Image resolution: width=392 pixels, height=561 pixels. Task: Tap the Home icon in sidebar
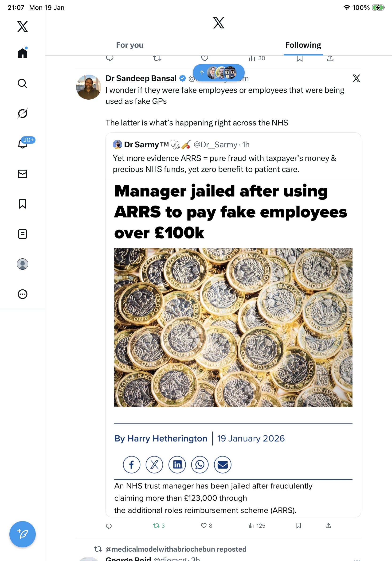[23, 53]
